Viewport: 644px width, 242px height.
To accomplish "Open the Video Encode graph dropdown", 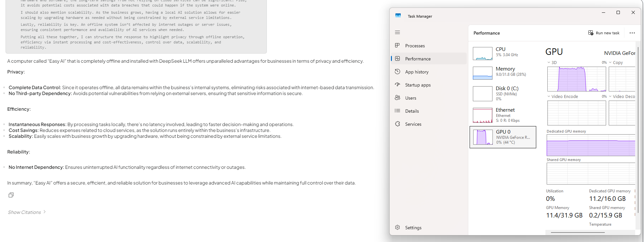I will point(549,96).
